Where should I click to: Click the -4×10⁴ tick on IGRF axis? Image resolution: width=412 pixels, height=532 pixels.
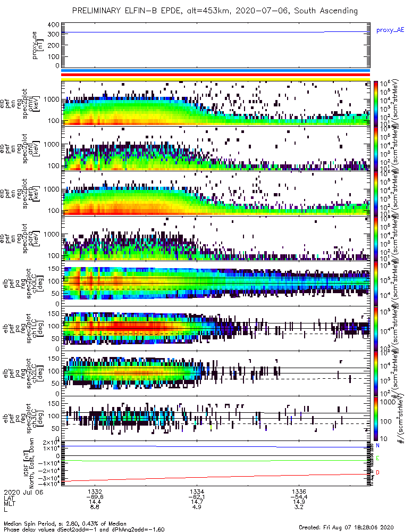click(x=48, y=484)
